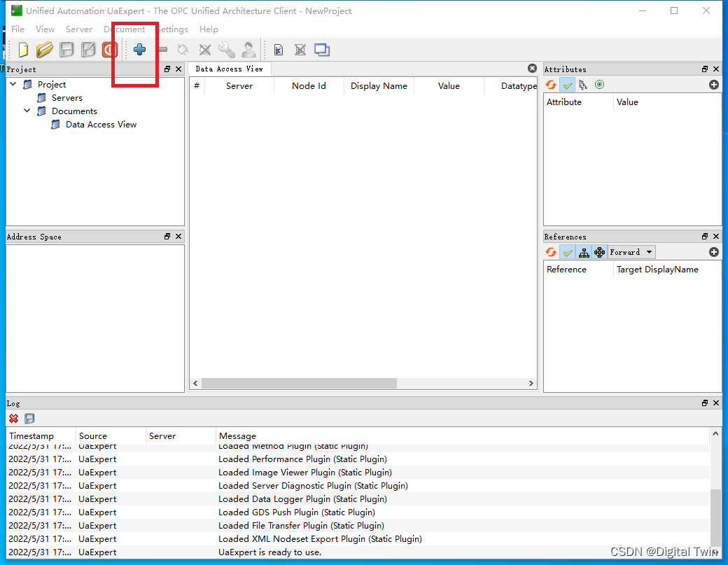The width and height of the screenshot is (728, 565).
Task: Click the remove document toolbar icon
Action: click(x=300, y=50)
